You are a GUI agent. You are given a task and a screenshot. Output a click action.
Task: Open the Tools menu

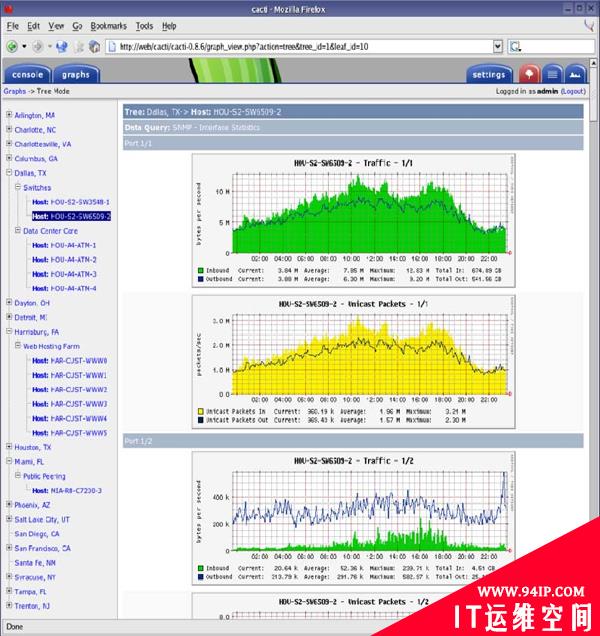[144, 26]
